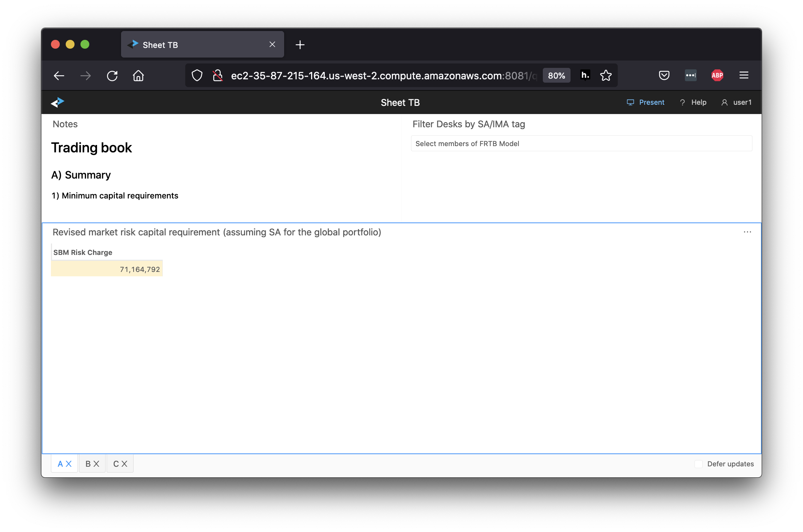Select the Sheet TB browser tab
The image size is (803, 532).
(x=202, y=44)
